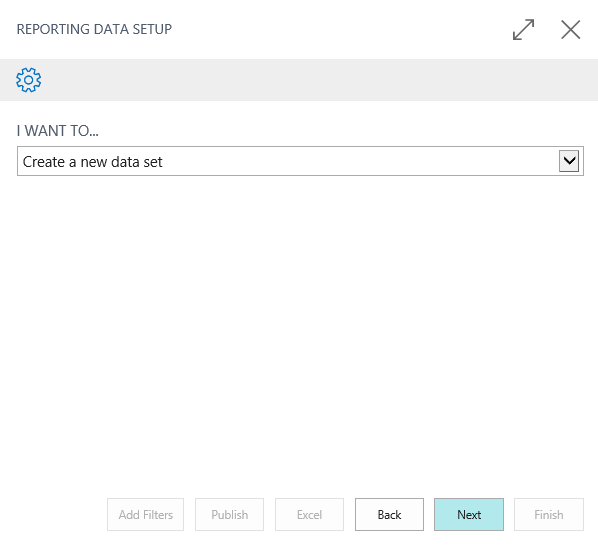Screen dimensions: 598x545
Task: Click the Excel export button
Action: click(x=309, y=514)
